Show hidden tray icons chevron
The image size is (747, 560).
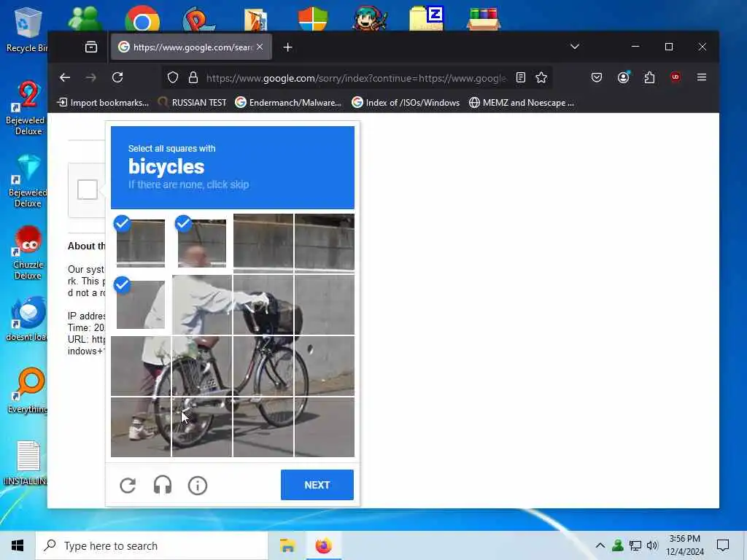tap(600, 545)
